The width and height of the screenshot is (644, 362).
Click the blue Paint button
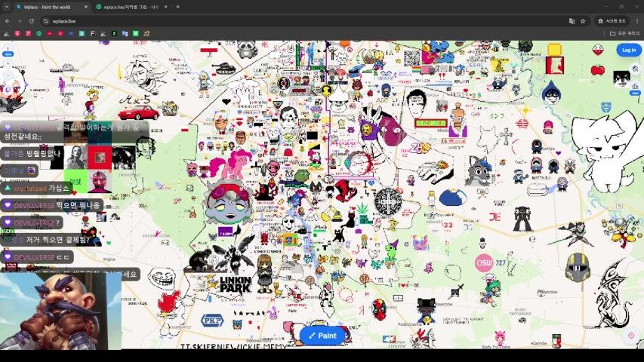tap(323, 336)
